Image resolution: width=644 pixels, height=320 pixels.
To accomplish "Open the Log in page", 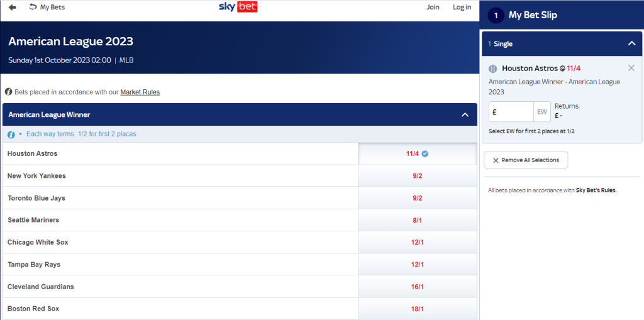I will tap(462, 7).
